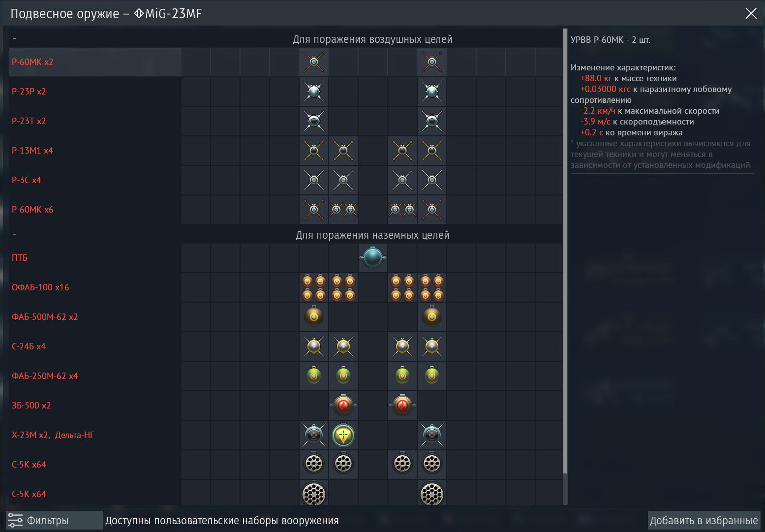The height and width of the screenshot is (532, 765).
Task: Click the Дельта-НГ guidance pod icon
Action: pos(343,435)
